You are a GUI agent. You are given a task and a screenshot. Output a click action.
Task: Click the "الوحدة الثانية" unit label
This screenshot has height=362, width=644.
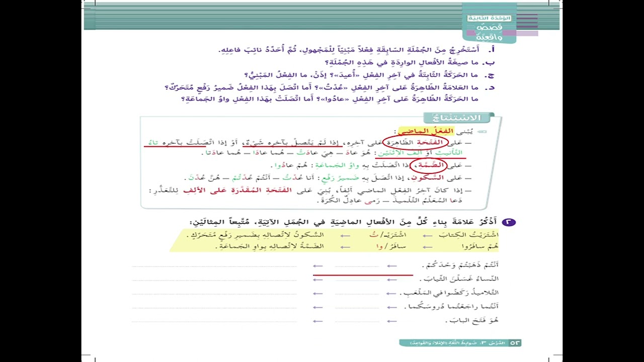point(490,18)
